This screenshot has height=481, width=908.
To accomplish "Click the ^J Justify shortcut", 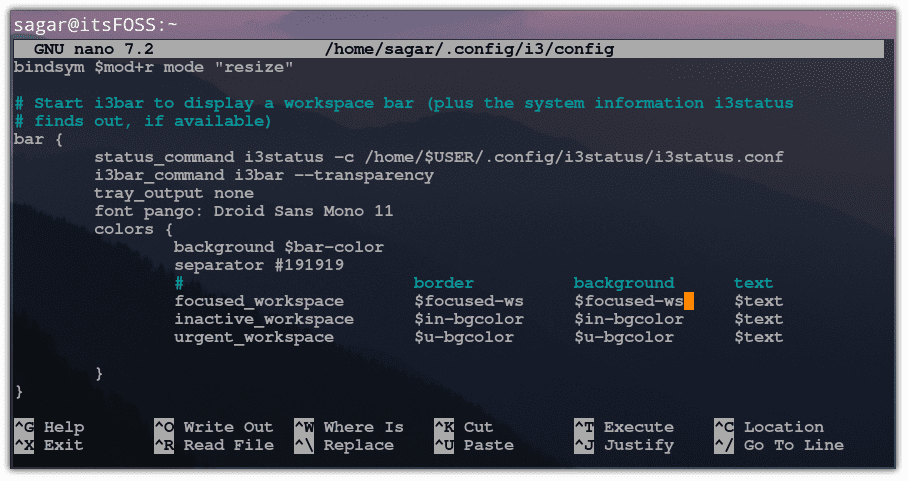I will coord(623,445).
